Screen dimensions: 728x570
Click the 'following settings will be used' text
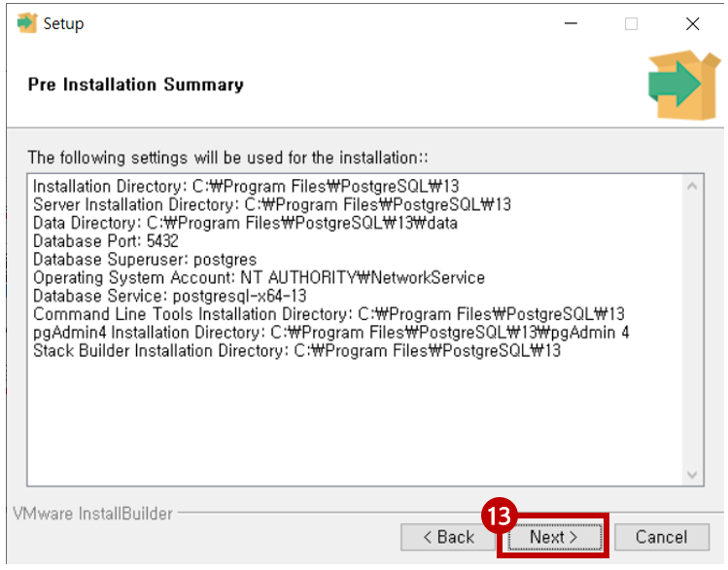[x=227, y=158]
